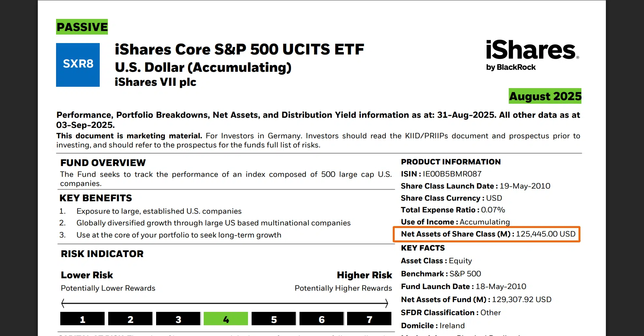Click the FUND OVERVIEW heading
This screenshot has height=336, width=644.
[x=103, y=163]
